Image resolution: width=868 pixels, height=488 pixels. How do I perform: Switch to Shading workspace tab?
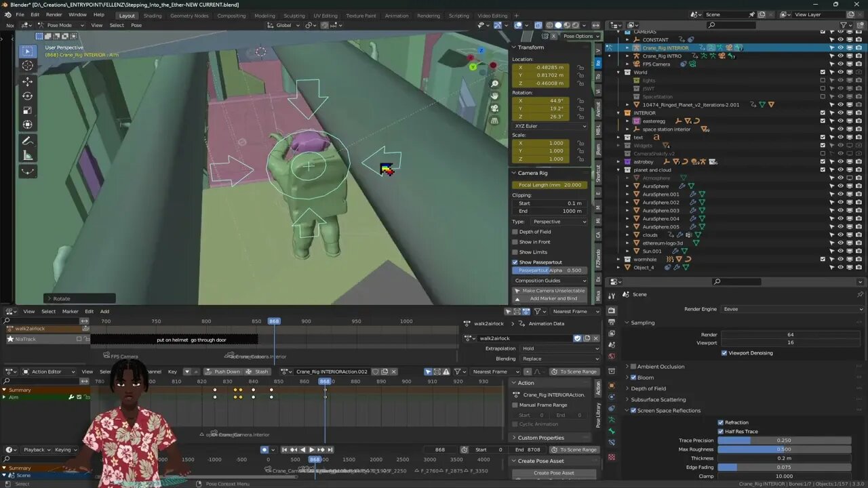click(x=153, y=16)
